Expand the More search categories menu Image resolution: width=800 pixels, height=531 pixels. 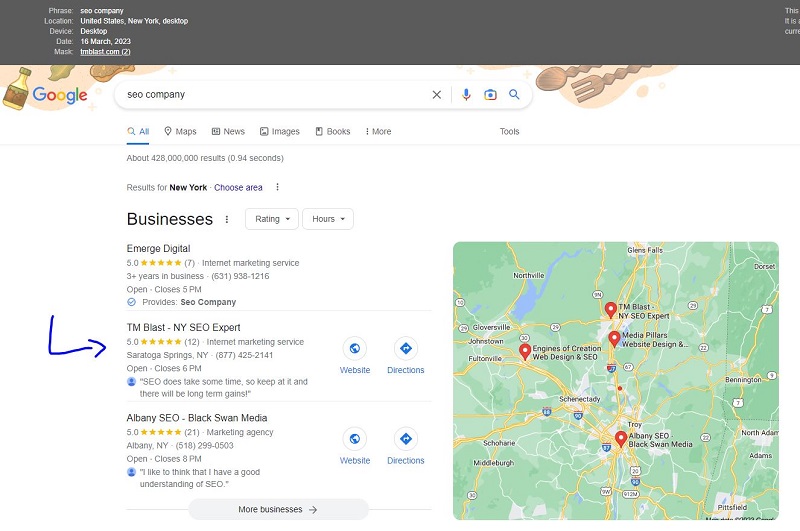pyautogui.click(x=378, y=132)
